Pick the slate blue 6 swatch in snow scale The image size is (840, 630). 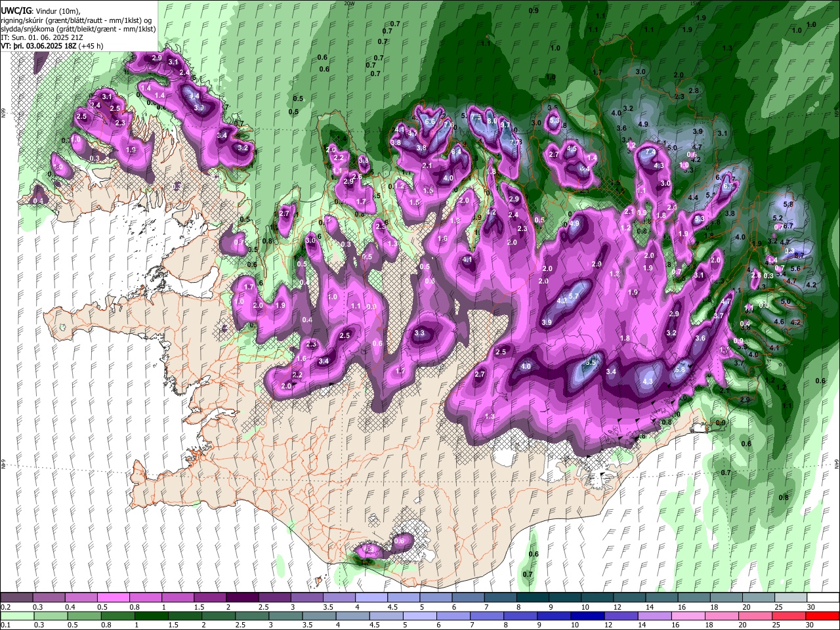(x=467, y=598)
